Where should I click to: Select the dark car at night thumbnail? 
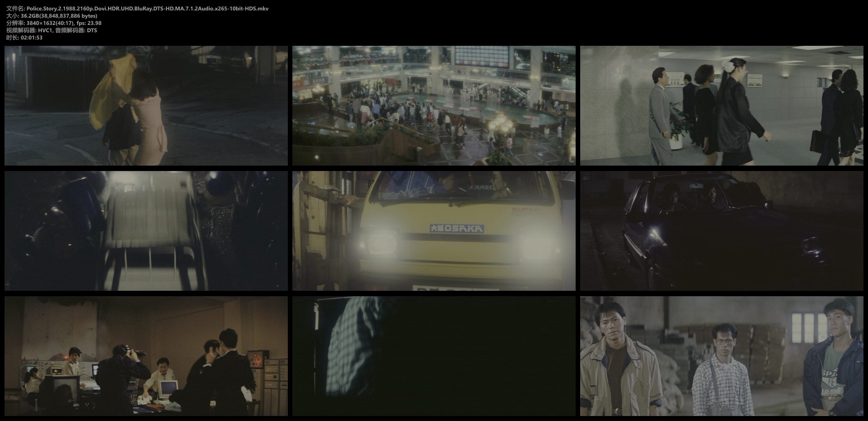[721, 230]
